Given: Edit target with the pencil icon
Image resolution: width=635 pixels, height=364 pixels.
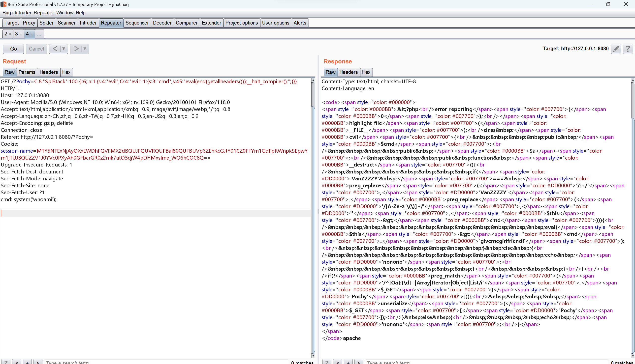Looking at the screenshot, I should pyautogui.click(x=616, y=49).
